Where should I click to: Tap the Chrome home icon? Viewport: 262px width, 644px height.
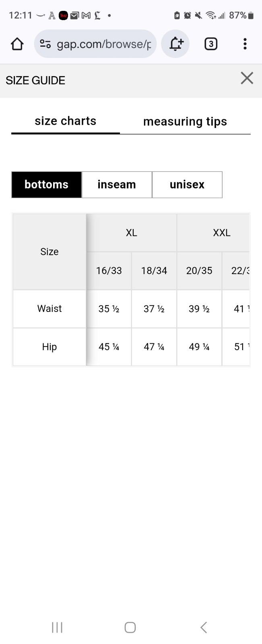click(x=17, y=44)
